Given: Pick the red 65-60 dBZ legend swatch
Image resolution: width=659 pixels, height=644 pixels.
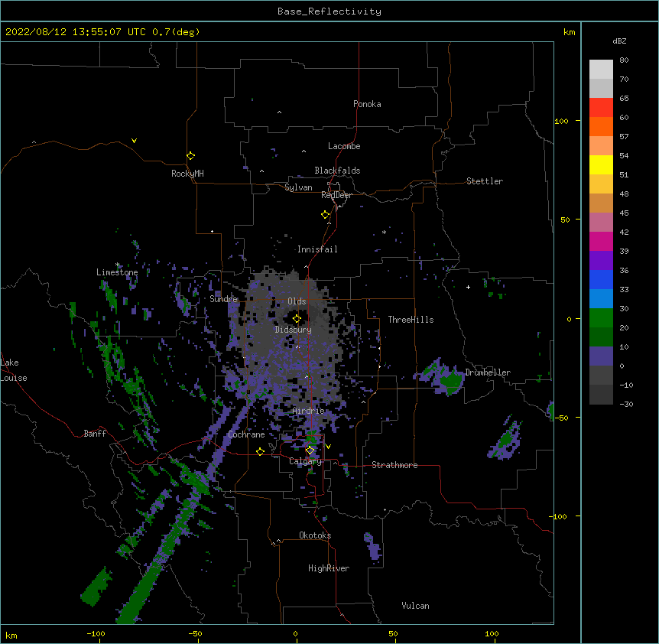Looking at the screenshot, I should point(601,108).
